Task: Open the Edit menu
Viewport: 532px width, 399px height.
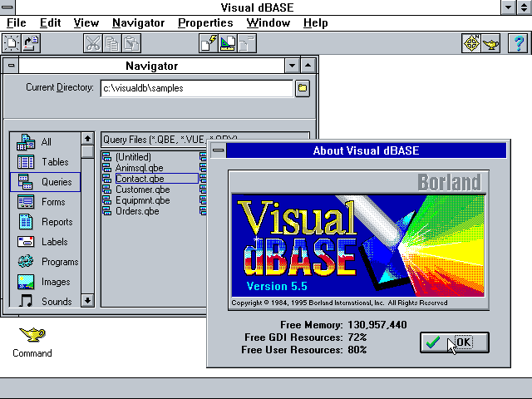Action: (50, 23)
